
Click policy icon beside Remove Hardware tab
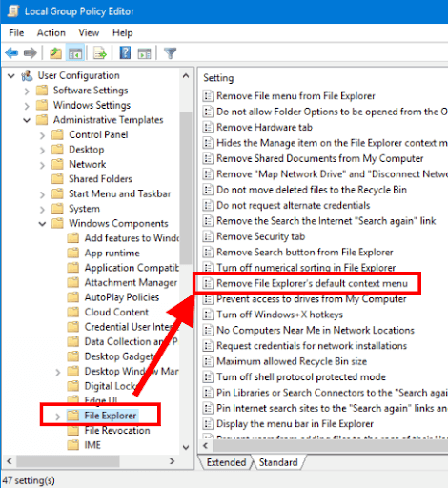[208, 128]
